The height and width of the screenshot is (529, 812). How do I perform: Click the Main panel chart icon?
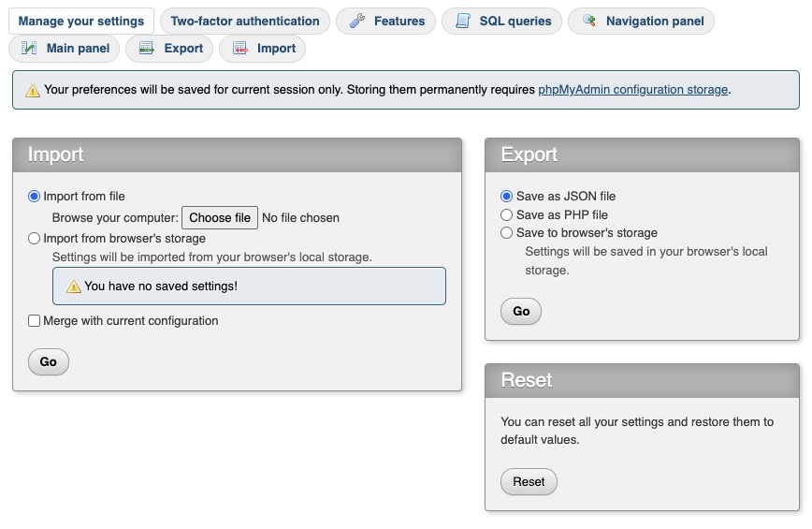point(29,48)
